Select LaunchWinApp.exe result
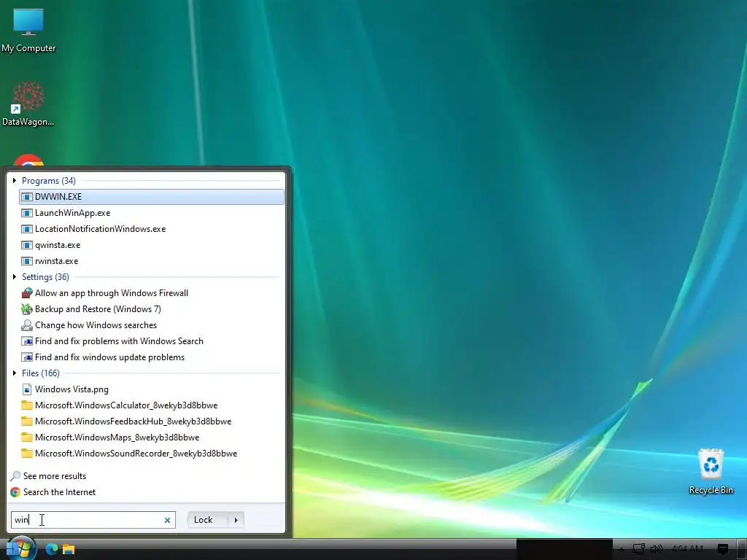Image resolution: width=747 pixels, height=560 pixels. tap(152, 213)
